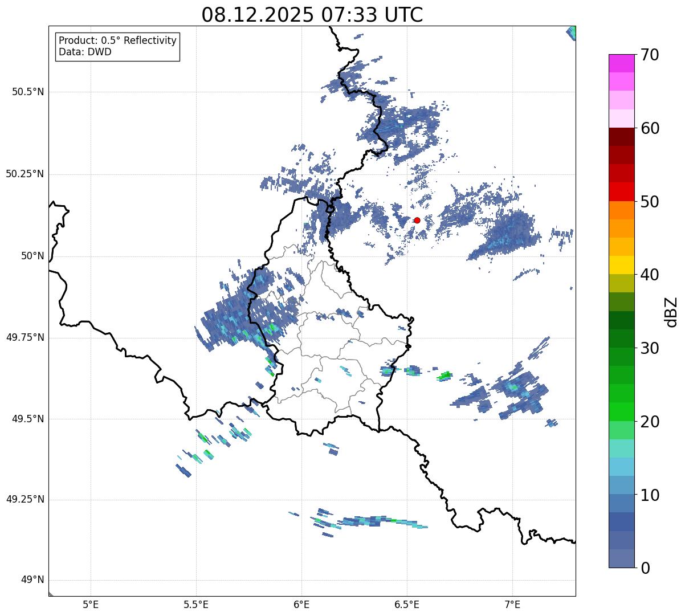Click the bright red colorbar segment above 50

[621, 191]
